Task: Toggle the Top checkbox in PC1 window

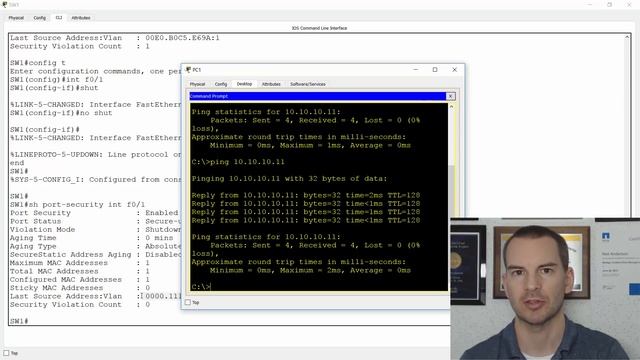Action: pos(188,302)
